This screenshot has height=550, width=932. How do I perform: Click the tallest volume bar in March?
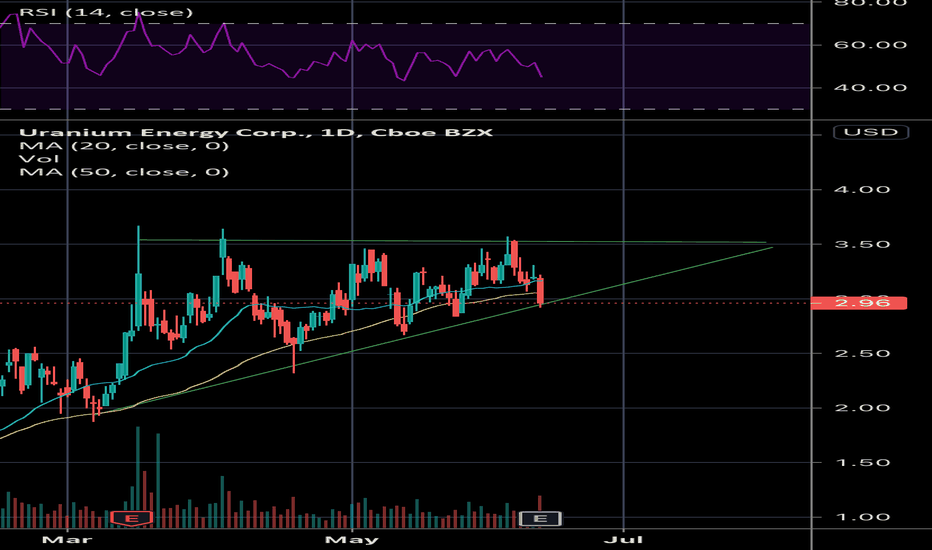click(138, 477)
